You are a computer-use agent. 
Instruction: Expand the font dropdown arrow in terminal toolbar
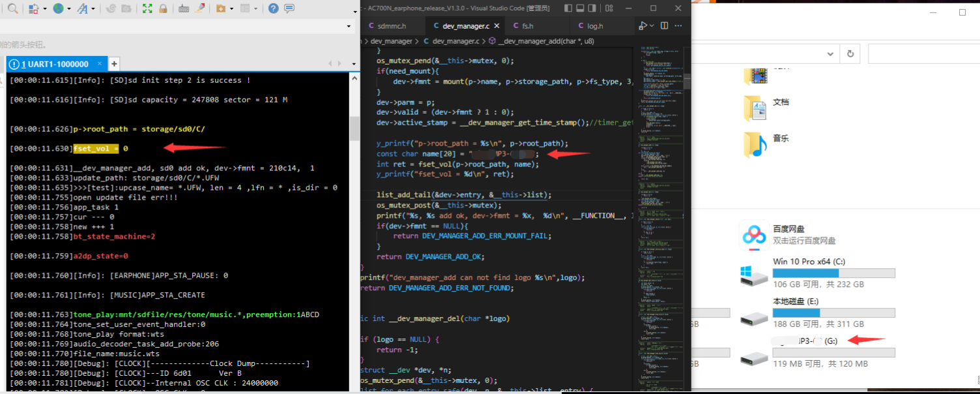click(93, 9)
